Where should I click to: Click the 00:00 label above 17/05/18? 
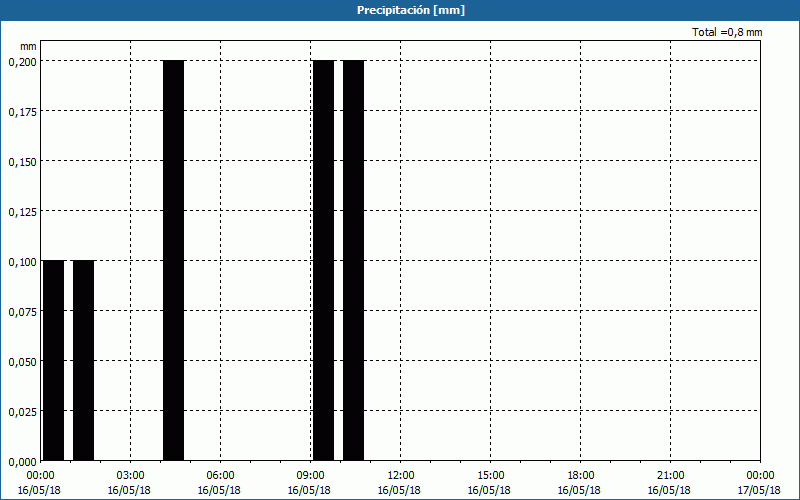[x=760, y=476]
